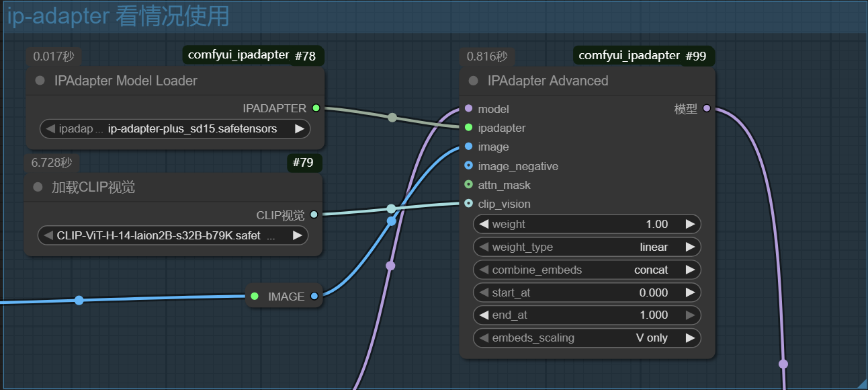Select next CLIP-ViT-H-14 model arrow
This screenshot has width=868, height=390.
[x=297, y=235]
